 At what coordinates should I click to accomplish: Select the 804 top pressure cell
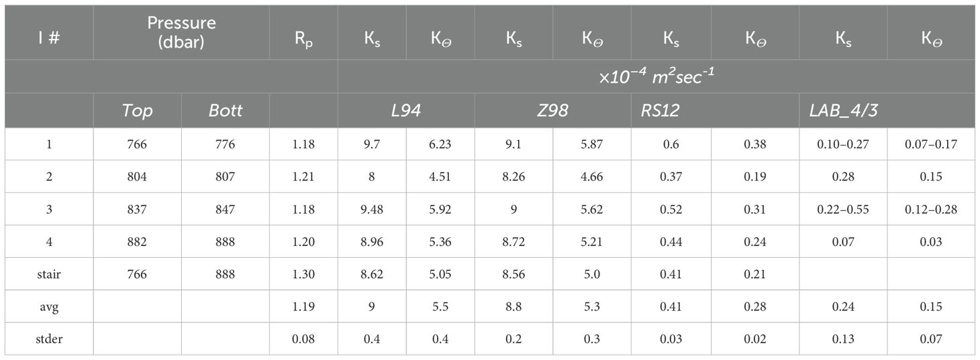point(137,177)
